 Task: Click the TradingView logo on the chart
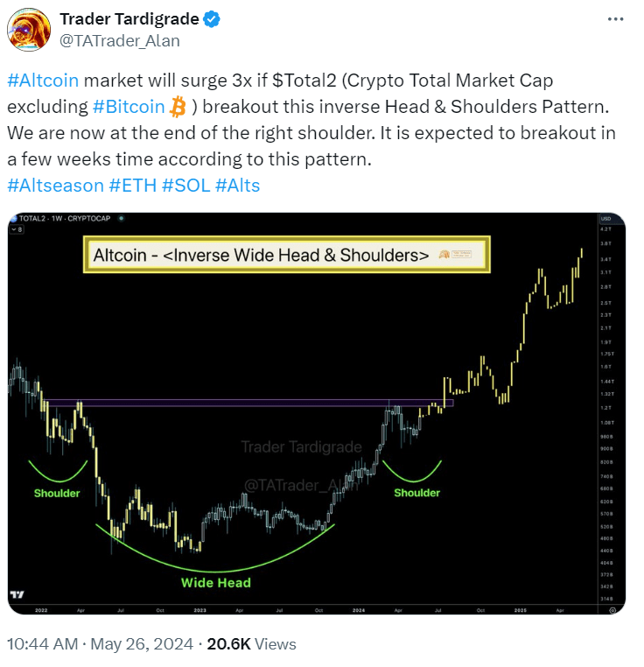tap(17, 594)
